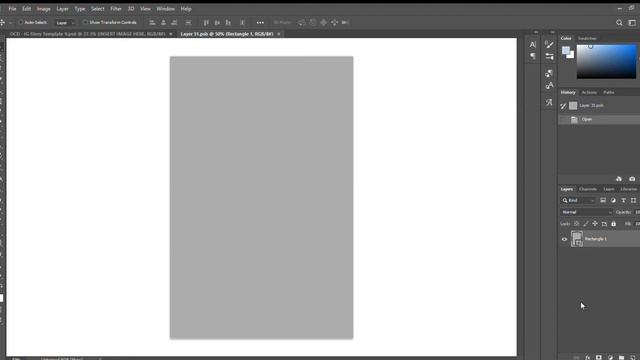Open the 3D menu
Screen dimensions: 640x360
(x=131, y=9)
